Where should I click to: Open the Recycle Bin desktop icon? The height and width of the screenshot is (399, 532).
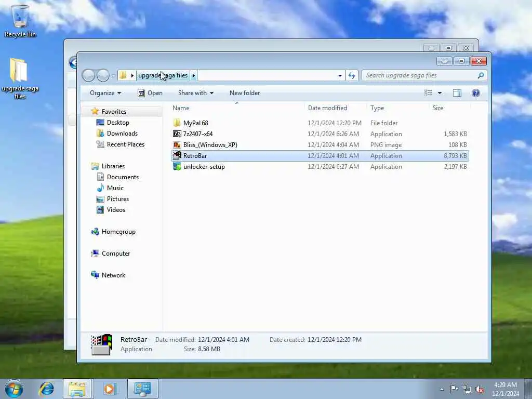20,20
